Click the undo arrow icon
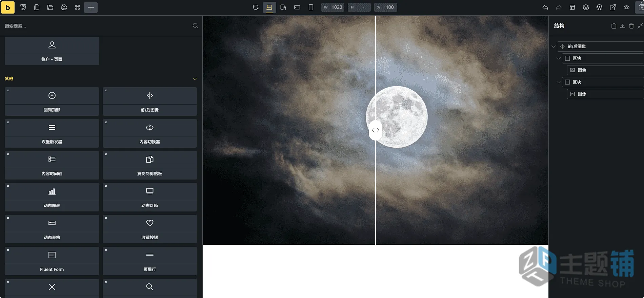 coord(545,7)
